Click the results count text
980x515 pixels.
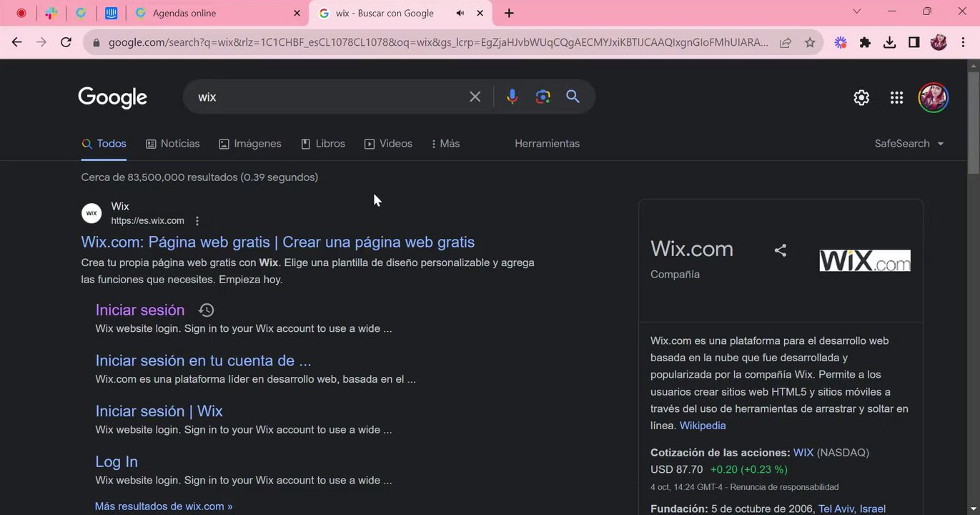point(199,177)
